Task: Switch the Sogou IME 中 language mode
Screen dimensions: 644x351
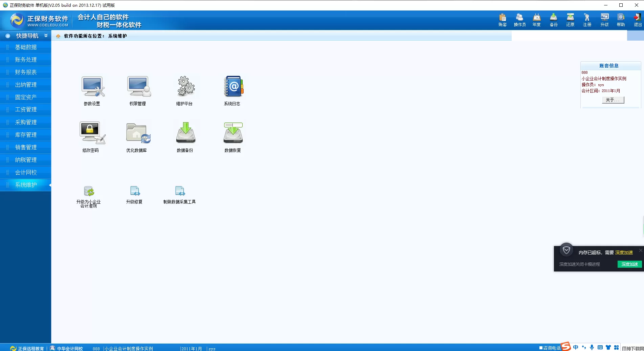Action: [x=576, y=347]
